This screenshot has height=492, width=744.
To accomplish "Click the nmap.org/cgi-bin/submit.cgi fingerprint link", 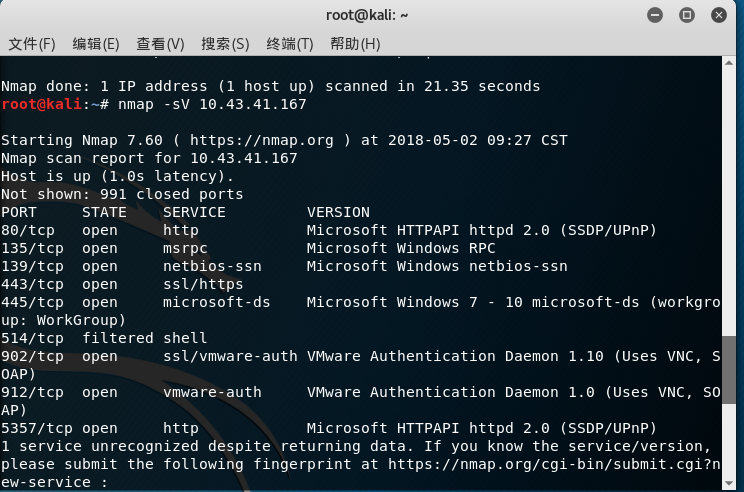I will pyautogui.click(x=554, y=464).
